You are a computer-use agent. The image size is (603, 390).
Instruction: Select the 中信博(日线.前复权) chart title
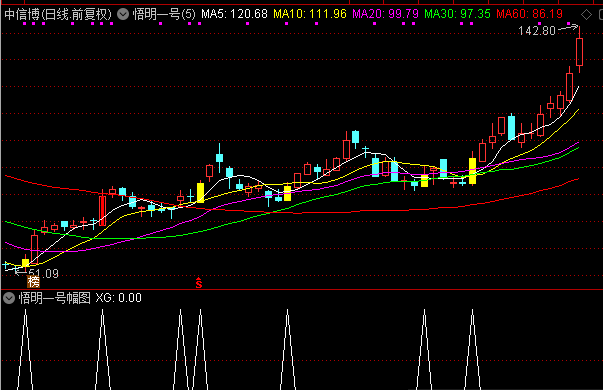(58, 15)
